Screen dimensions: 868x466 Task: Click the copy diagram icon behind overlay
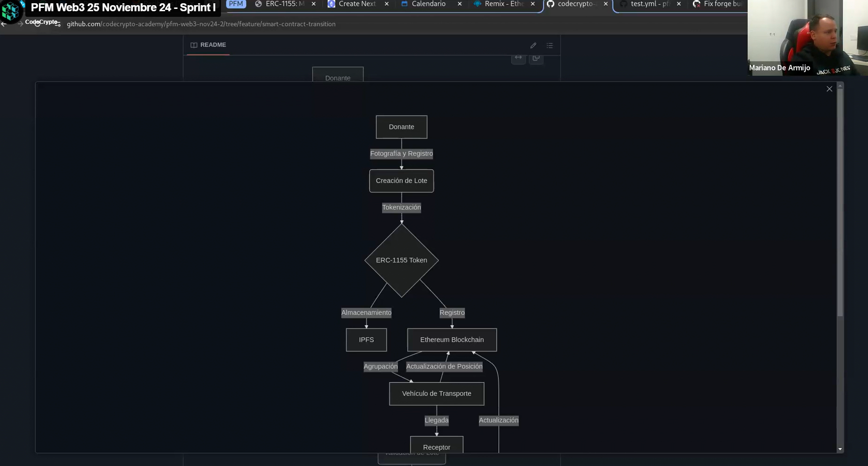(536, 58)
